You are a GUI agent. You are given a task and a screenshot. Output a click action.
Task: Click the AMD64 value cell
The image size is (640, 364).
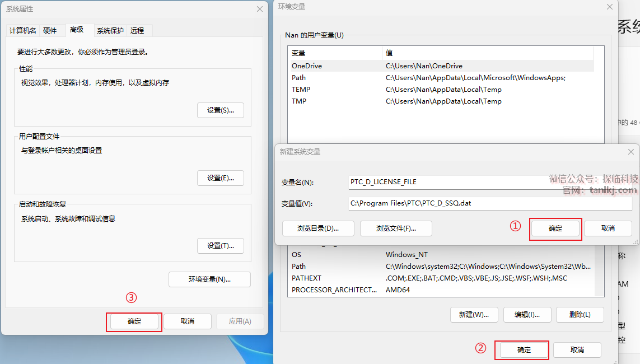pyautogui.click(x=398, y=290)
